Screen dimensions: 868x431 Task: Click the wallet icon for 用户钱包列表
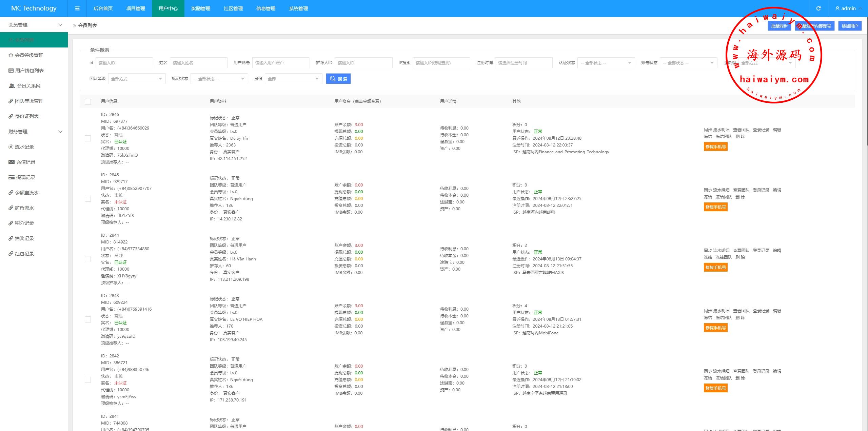[11, 71]
